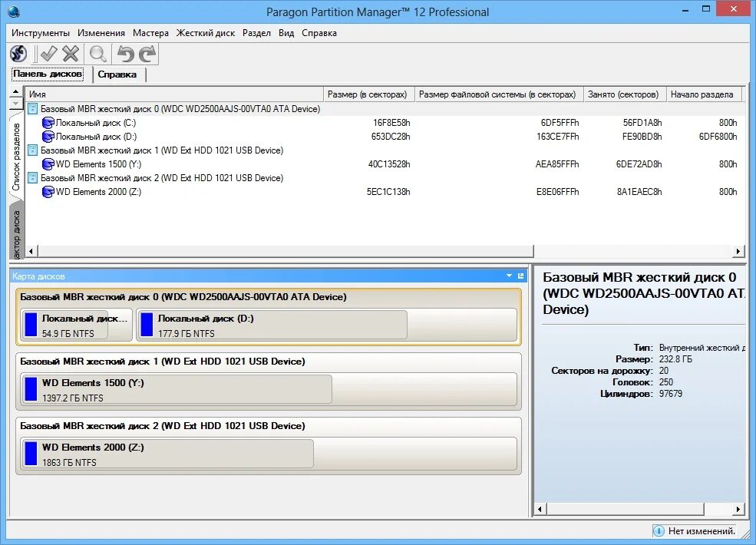Click right arrow of disk info panel scrollbar

738,510
